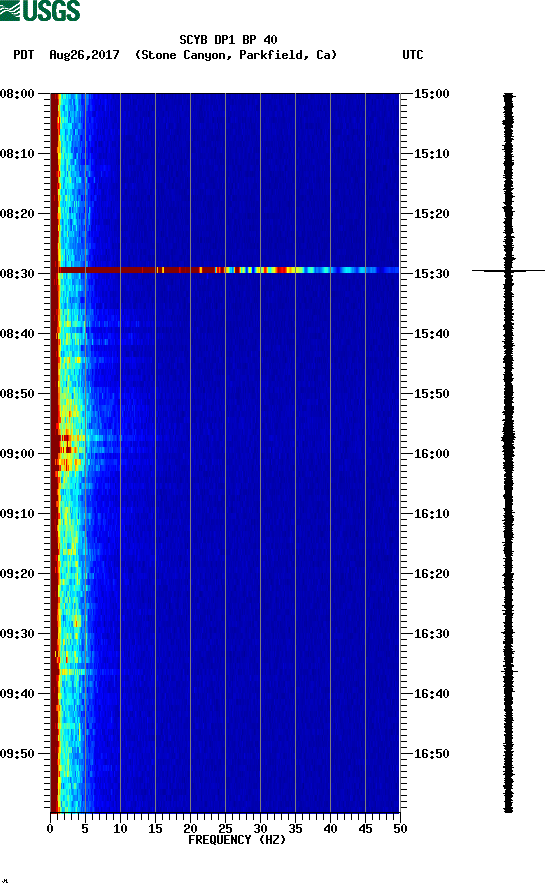552x892 pixels.
Task: Click the 08:30 PDT time label
Action: click(17, 274)
